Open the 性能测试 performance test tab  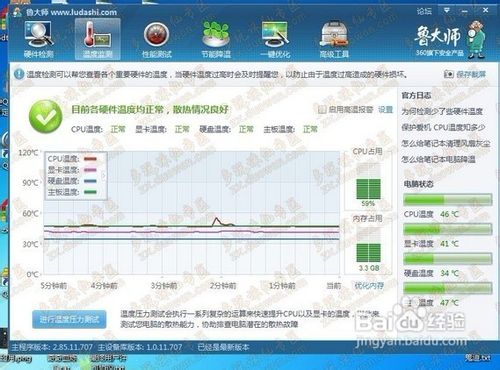point(157,39)
